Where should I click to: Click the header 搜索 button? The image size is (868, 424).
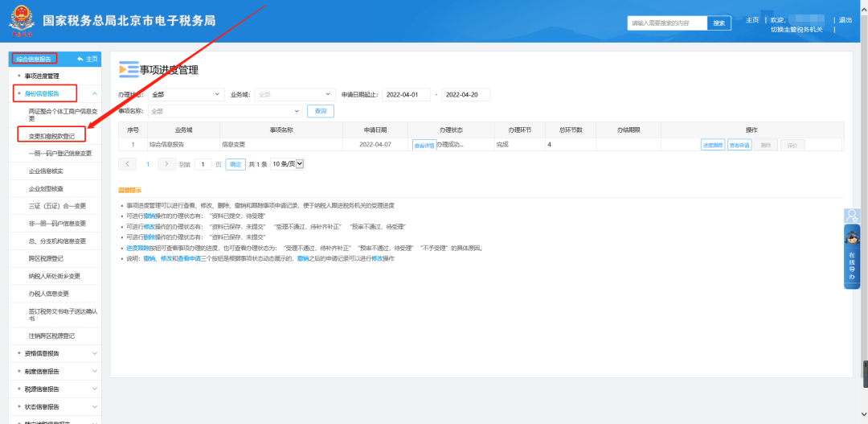pos(719,23)
